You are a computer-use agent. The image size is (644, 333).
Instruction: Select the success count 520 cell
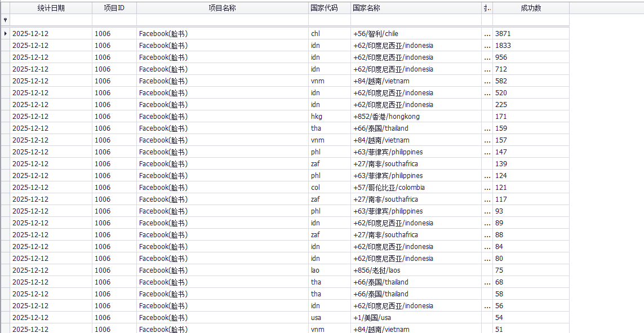point(531,93)
